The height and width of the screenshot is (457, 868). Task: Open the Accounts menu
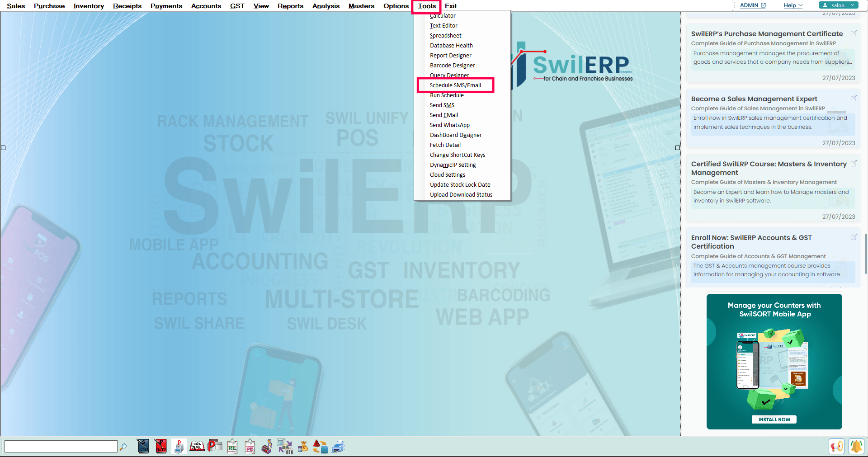point(206,6)
